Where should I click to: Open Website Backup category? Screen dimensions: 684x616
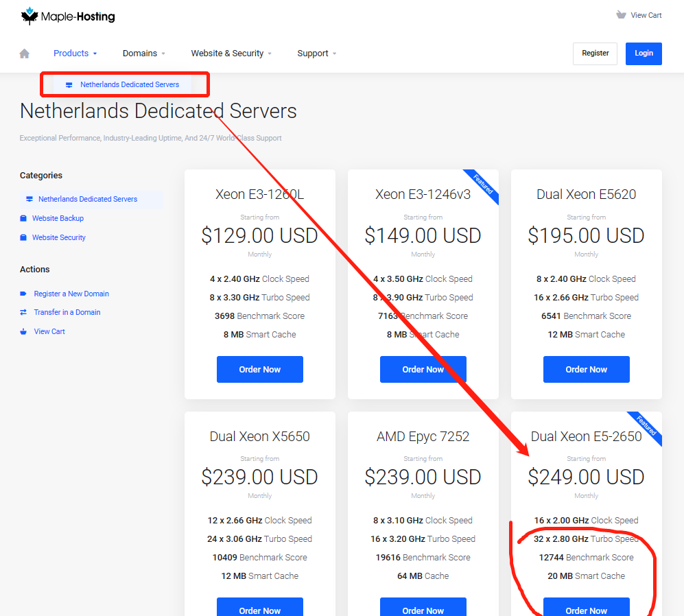tap(58, 218)
